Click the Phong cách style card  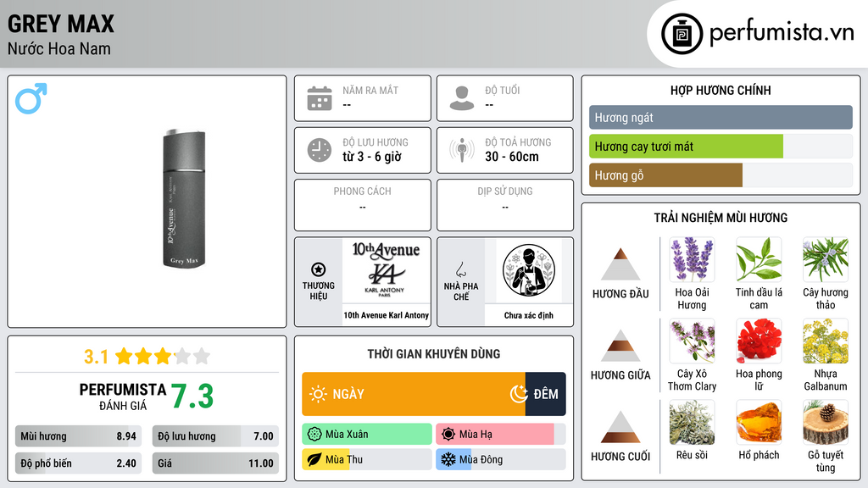tap(363, 205)
